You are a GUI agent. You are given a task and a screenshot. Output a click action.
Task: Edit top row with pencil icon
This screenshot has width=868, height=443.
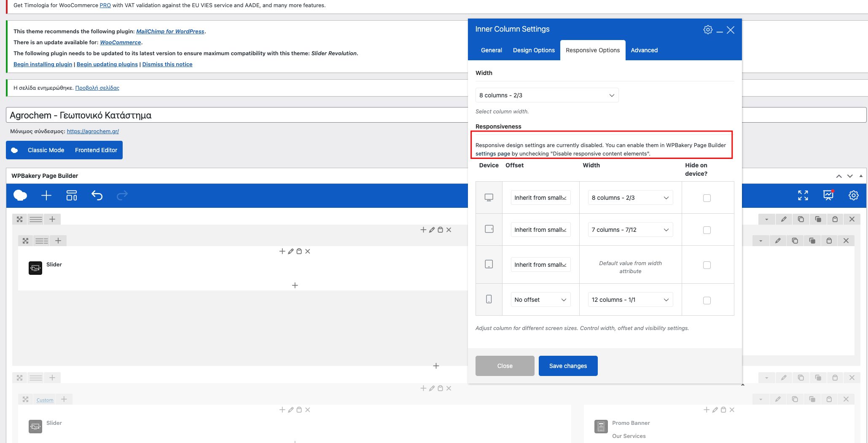pyautogui.click(x=784, y=219)
